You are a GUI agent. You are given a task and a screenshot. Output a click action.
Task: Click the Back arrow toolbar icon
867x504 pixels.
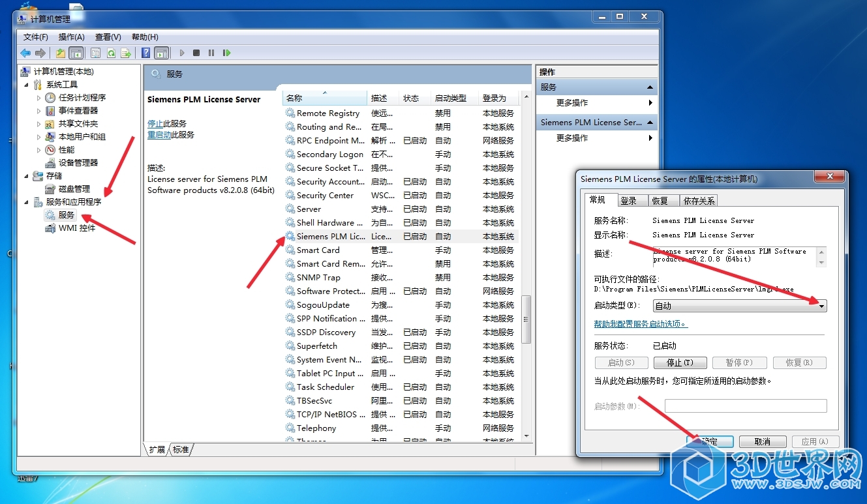[x=25, y=53]
